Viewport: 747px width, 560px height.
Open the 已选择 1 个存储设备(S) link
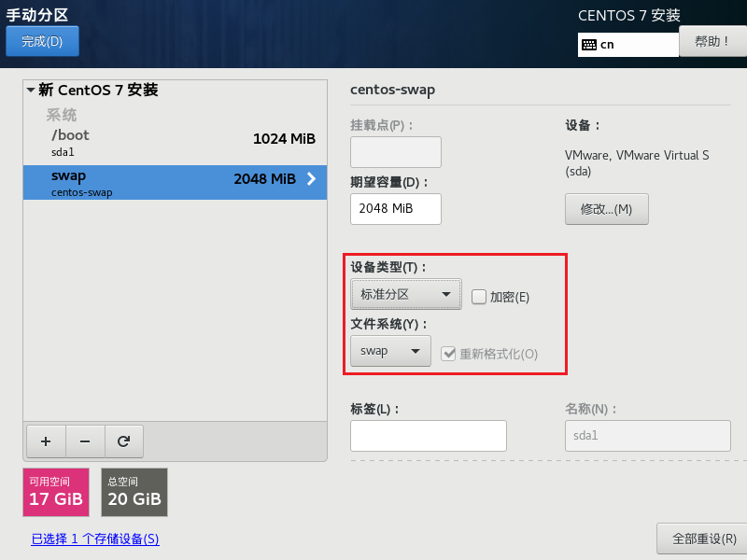click(95, 539)
